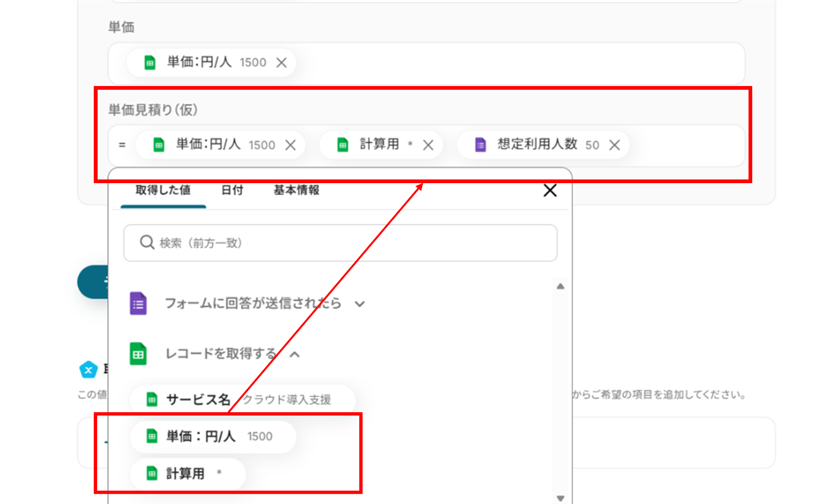
Task: Click magnifier icon in search box
Action: click(147, 243)
